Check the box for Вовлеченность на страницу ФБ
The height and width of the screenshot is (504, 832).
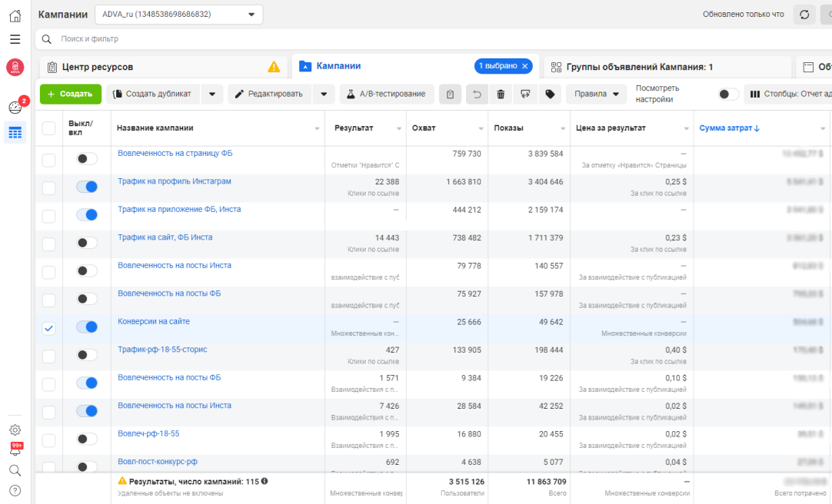[48, 160]
